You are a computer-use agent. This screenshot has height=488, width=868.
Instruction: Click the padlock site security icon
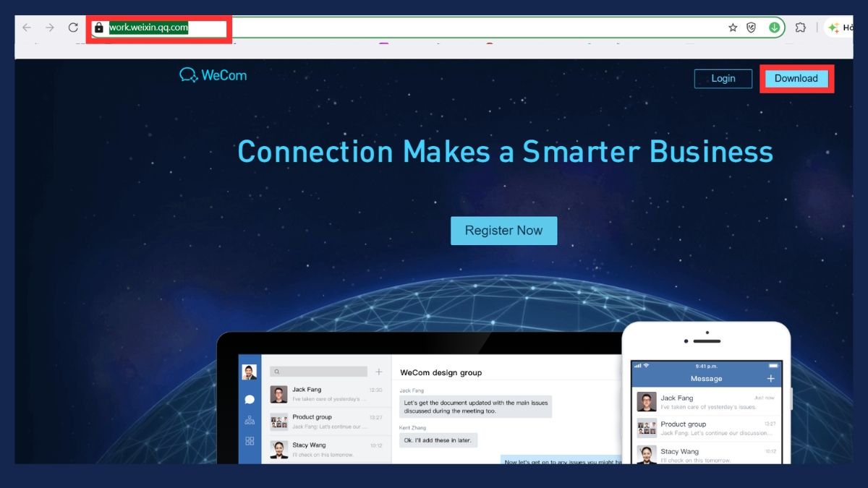pos(99,28)
